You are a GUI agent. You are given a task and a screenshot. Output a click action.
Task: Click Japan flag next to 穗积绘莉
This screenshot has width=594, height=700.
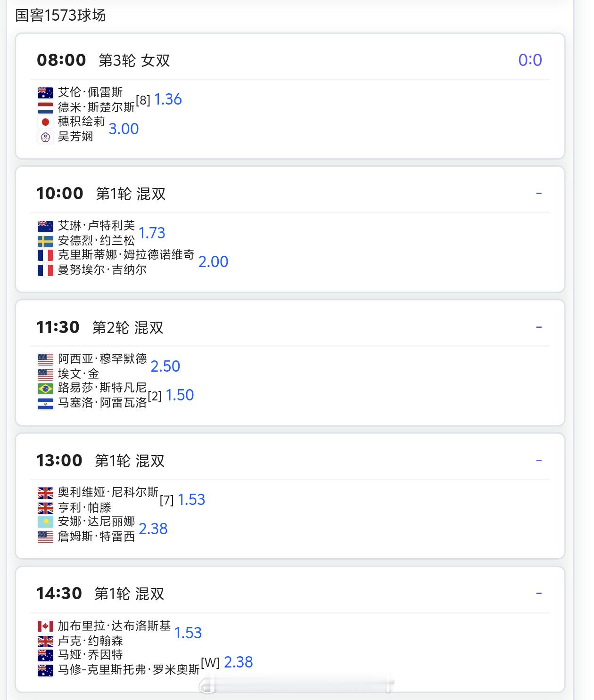pos(45,122)
